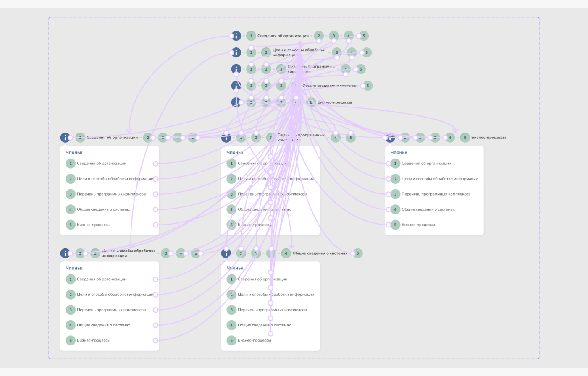The image size is (588, 376).
Task: Click step 5 circle labeled Бизнес-процессы above right card
Action: coord(465,138)
